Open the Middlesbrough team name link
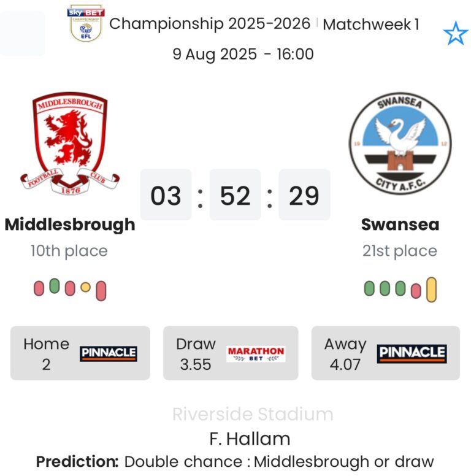Image resolution: width=471 pixels, height=476 pixels. [x=69, y=225]
